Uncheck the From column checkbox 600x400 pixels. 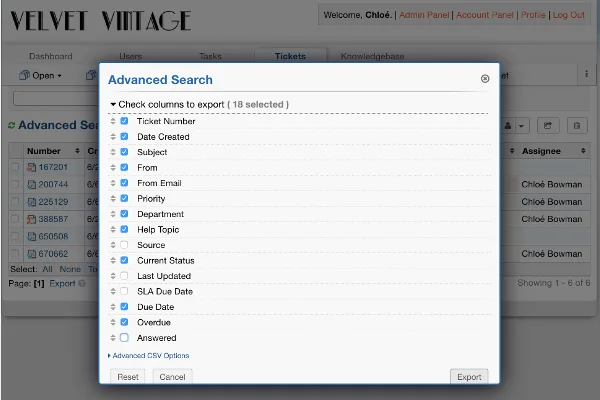click(124, 167)
